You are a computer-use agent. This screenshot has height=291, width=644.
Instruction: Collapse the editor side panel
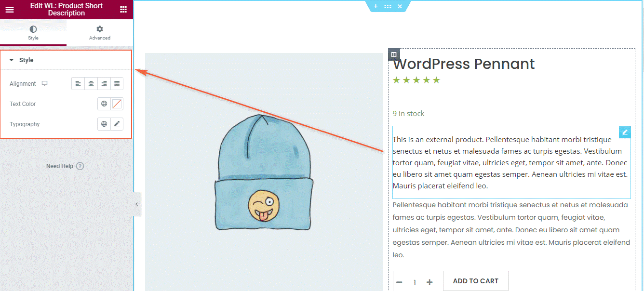click(x=136, y=204)
